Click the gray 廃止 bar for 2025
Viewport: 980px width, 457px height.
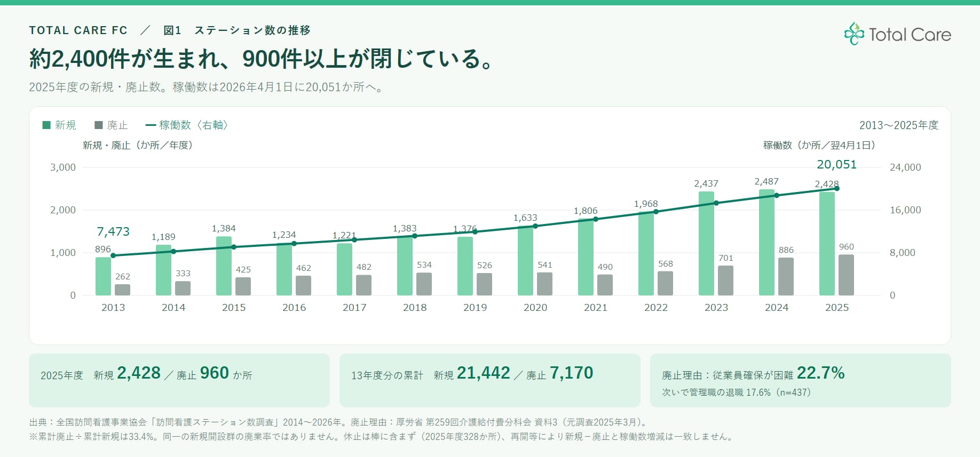coord(846,275)
